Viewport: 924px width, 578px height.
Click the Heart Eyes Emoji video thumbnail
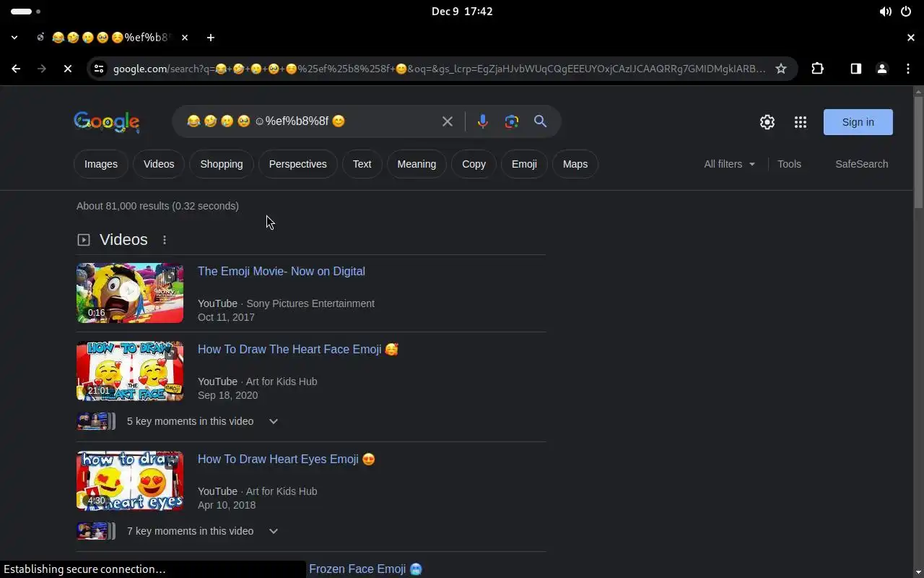point(130,480)
